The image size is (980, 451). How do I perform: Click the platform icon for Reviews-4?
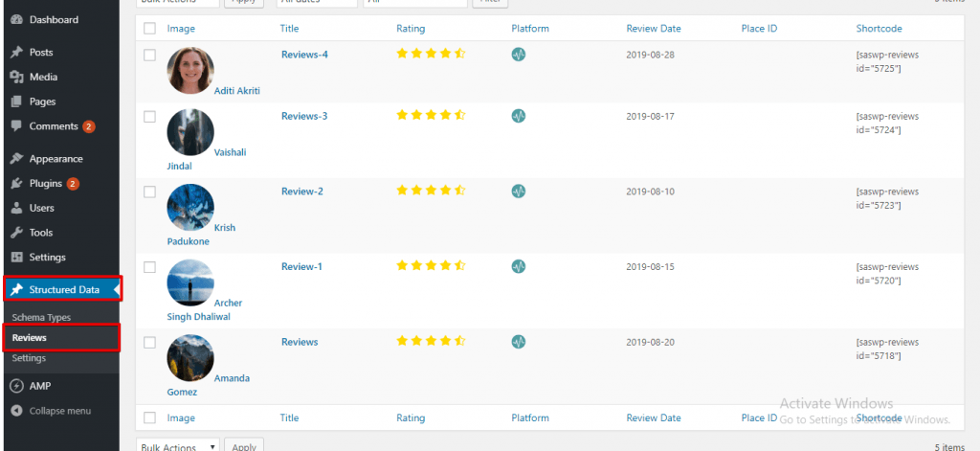518,55
